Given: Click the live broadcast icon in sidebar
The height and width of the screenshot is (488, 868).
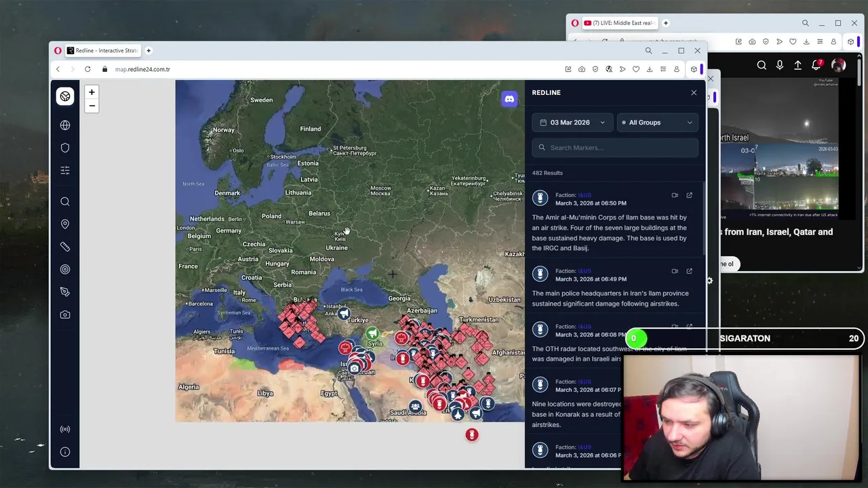Looking at the screenshot, I should tap(65, 429).
